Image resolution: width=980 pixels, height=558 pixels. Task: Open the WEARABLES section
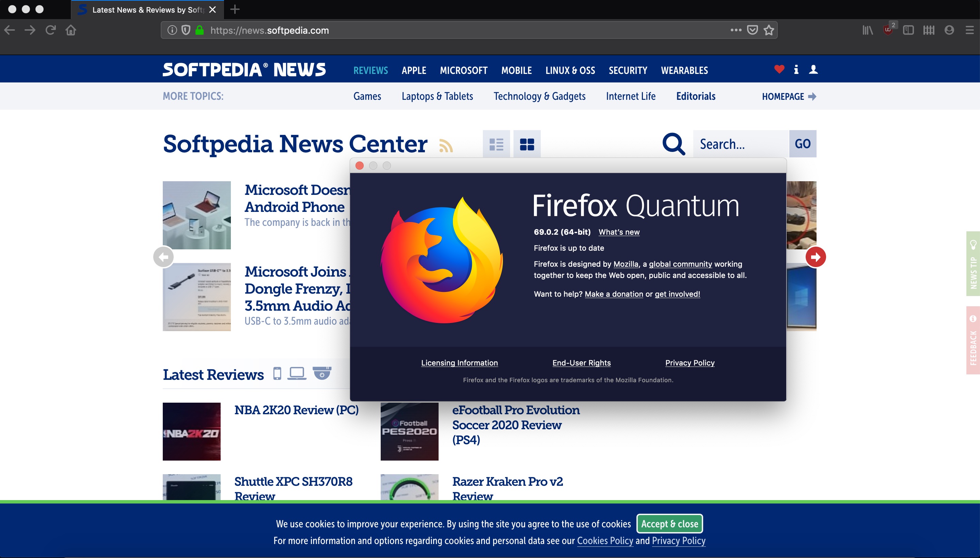(684, 71)
